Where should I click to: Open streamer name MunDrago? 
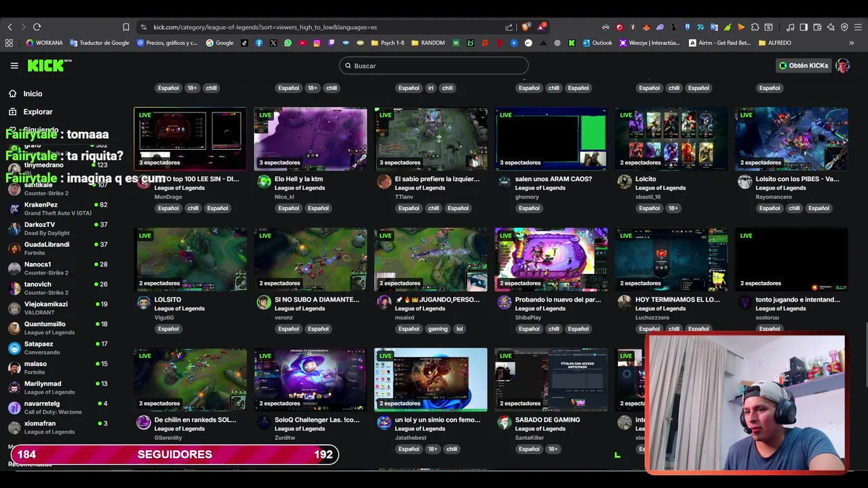168,197
